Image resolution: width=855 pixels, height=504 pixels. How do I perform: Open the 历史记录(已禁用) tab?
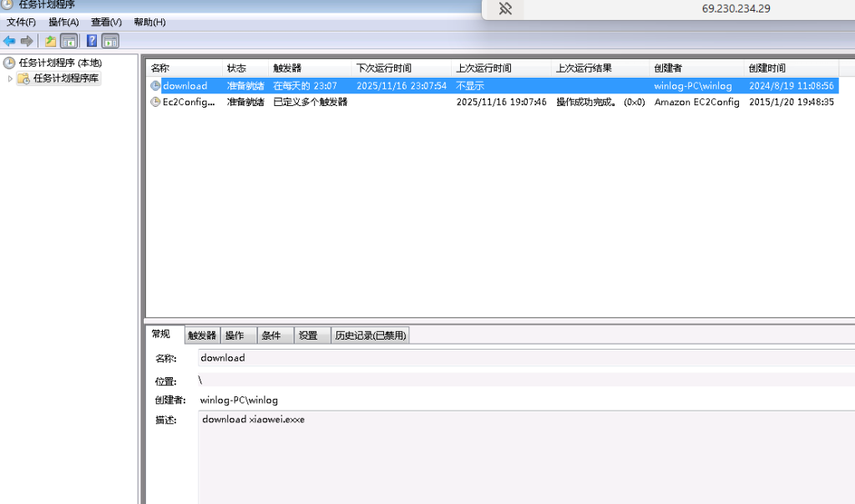tap(370, 335)
